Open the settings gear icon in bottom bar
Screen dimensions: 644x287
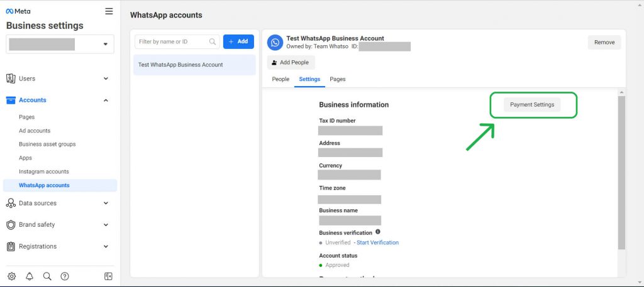click(11, 276)
